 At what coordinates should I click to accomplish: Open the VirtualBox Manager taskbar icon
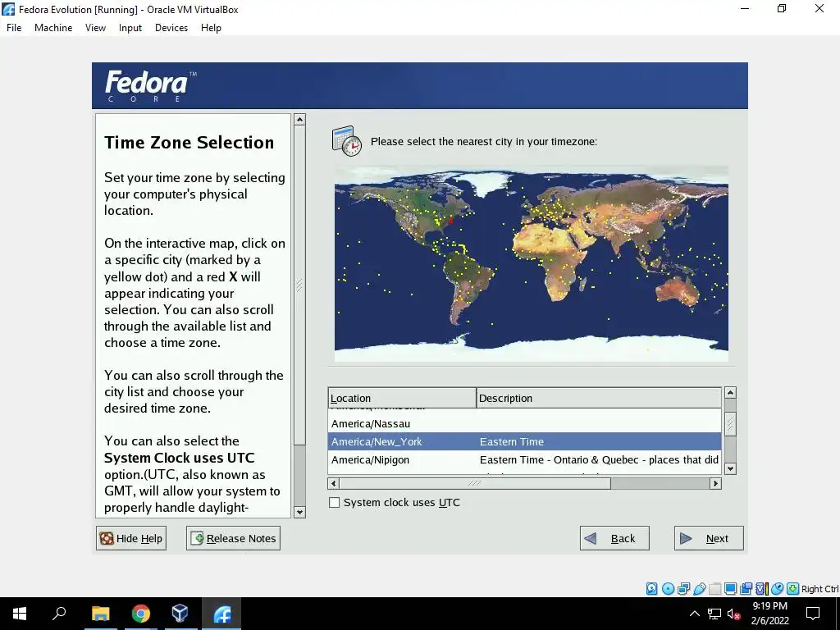pyautogui.click(x=180, y=614)
